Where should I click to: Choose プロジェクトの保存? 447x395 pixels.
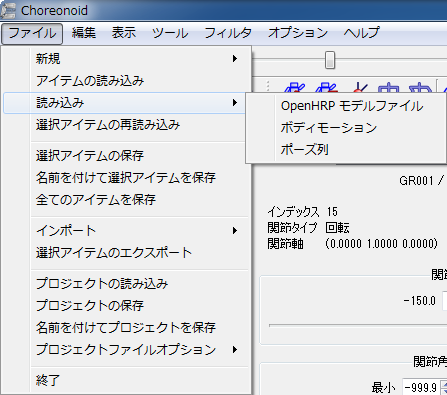click(127, 306)
